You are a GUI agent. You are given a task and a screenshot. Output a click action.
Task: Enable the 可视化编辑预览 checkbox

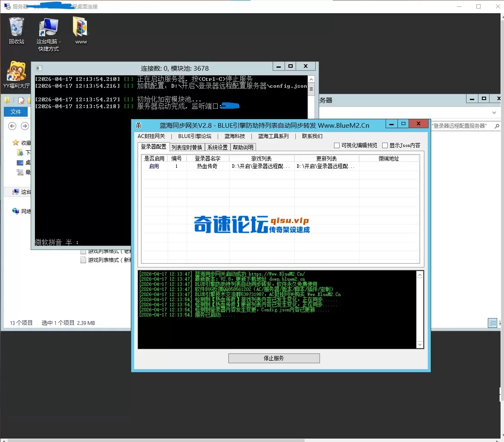337,145
